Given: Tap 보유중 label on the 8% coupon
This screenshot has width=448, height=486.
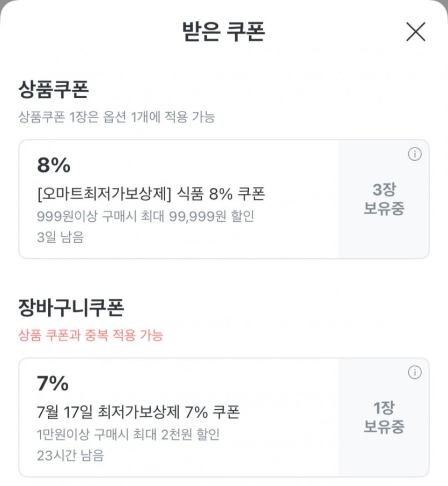Looking at the screenshot, I should point(384,208).
